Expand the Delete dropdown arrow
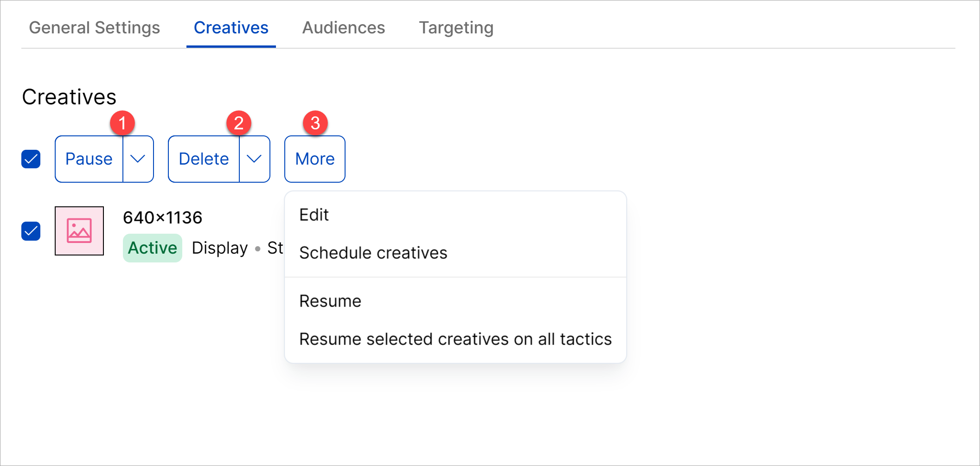 [x=254, y=159]
